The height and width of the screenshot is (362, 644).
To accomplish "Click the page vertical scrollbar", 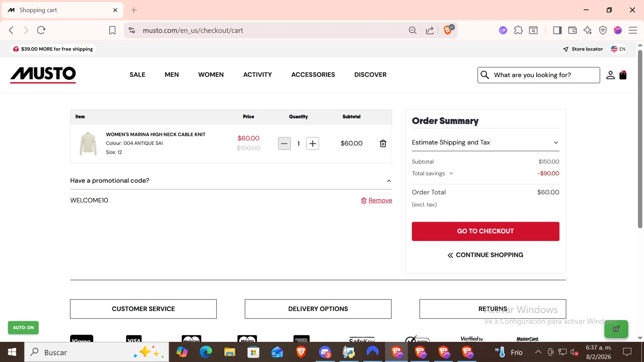I will [x=640, y=140].
